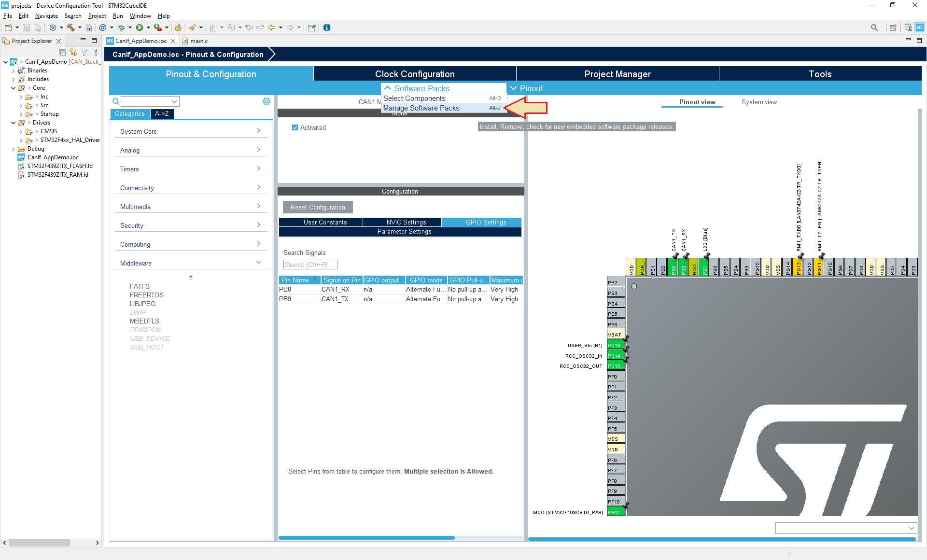The image size is (927, 560).
Task: Switch peripheral list to A->Z sorting
Action: point(162,114)
